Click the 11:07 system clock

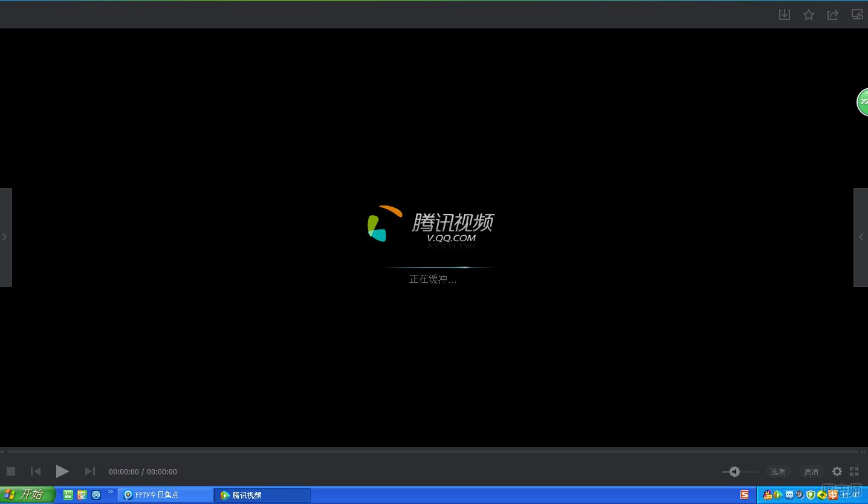pos(851,495)
